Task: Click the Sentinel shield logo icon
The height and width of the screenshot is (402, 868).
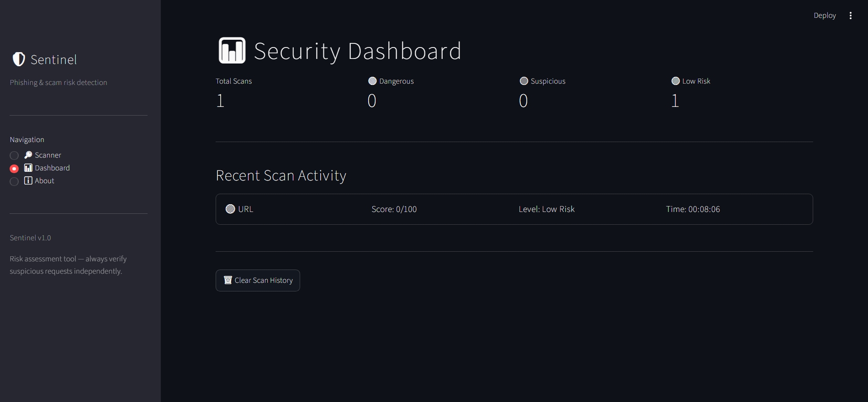Action: (x=19, y=59)
